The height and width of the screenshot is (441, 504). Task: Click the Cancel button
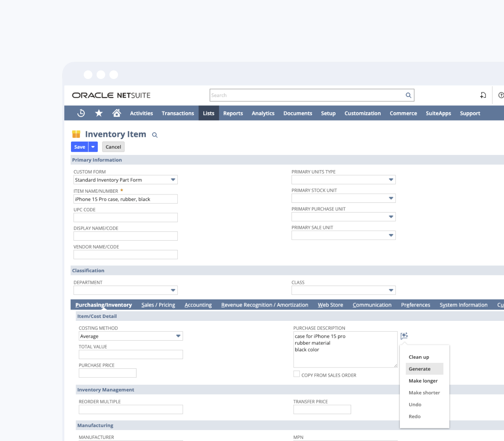(113, 147)
